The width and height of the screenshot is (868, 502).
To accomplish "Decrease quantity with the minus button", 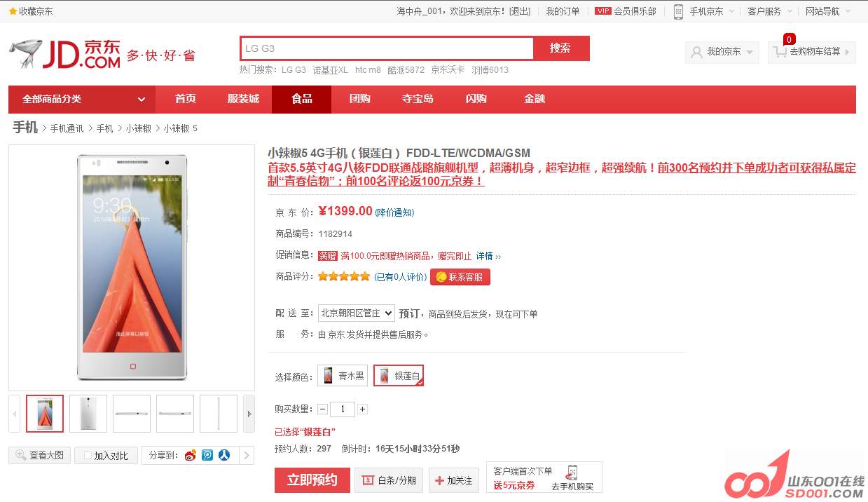I will (322, 409).
